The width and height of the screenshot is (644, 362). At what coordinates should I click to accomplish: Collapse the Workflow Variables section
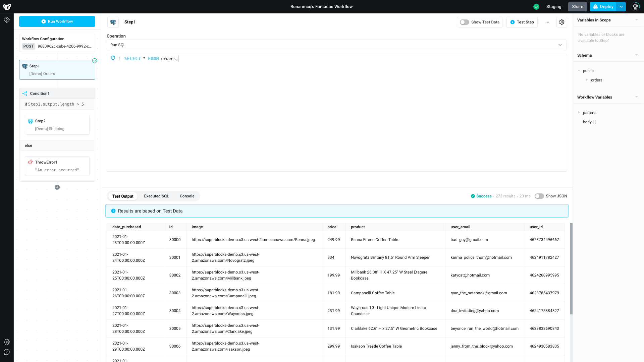coord(637,97)
